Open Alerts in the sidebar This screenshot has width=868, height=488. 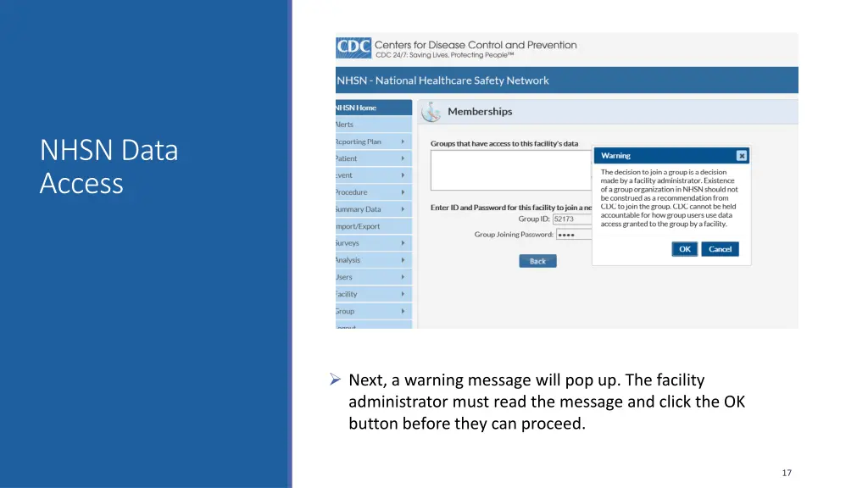click(x=374, y=125)
